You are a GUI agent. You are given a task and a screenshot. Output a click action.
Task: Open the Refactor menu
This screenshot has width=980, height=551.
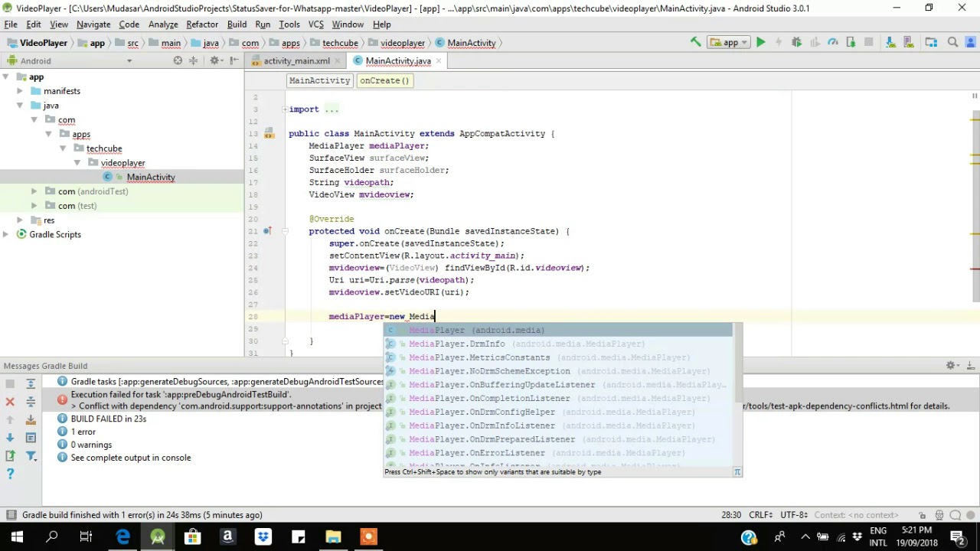point(202,24)
